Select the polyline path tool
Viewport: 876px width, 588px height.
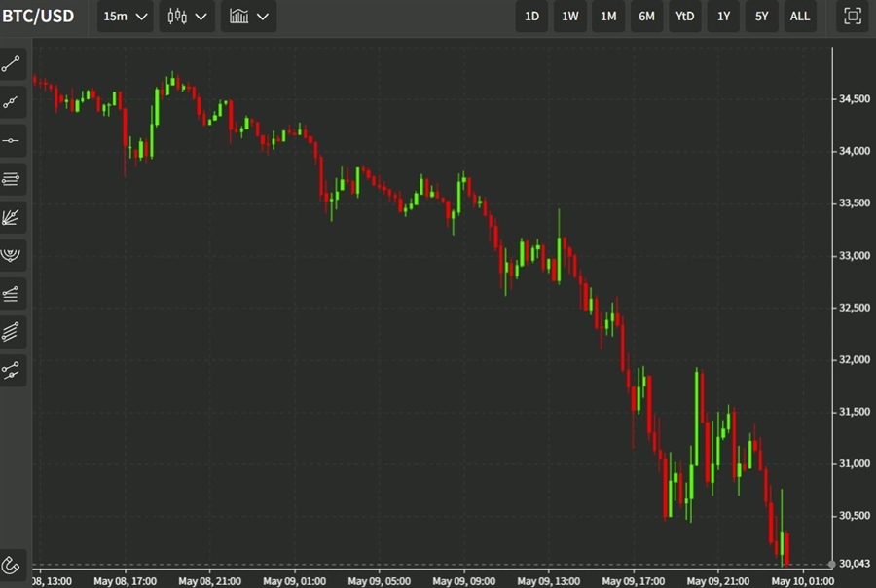point(12,370)
